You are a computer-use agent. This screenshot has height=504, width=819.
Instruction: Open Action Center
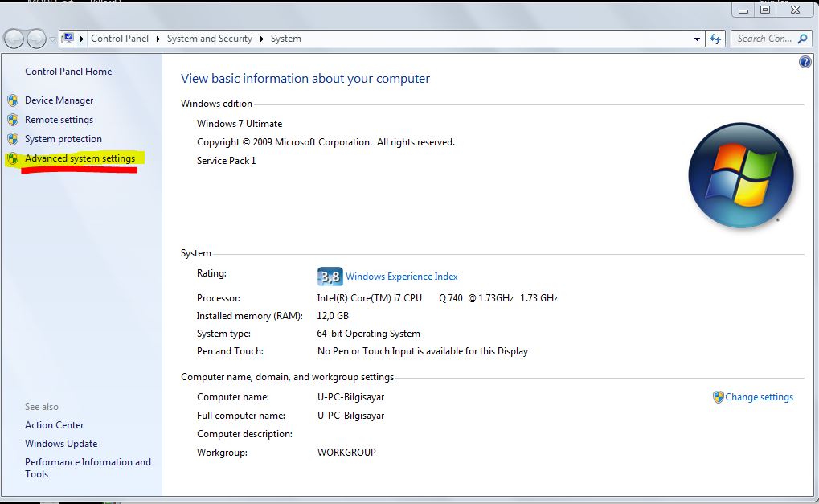pos(55,425)
